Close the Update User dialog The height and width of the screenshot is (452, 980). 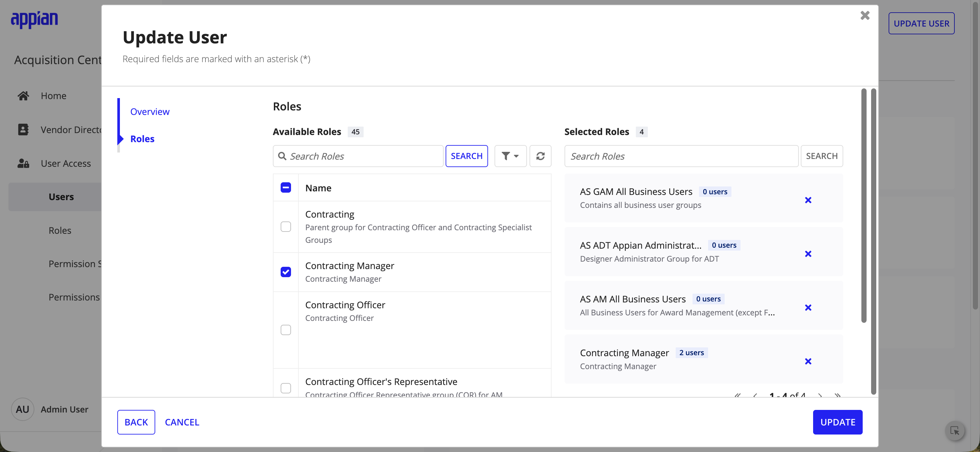pyautogui.click(x=865, y=16)
